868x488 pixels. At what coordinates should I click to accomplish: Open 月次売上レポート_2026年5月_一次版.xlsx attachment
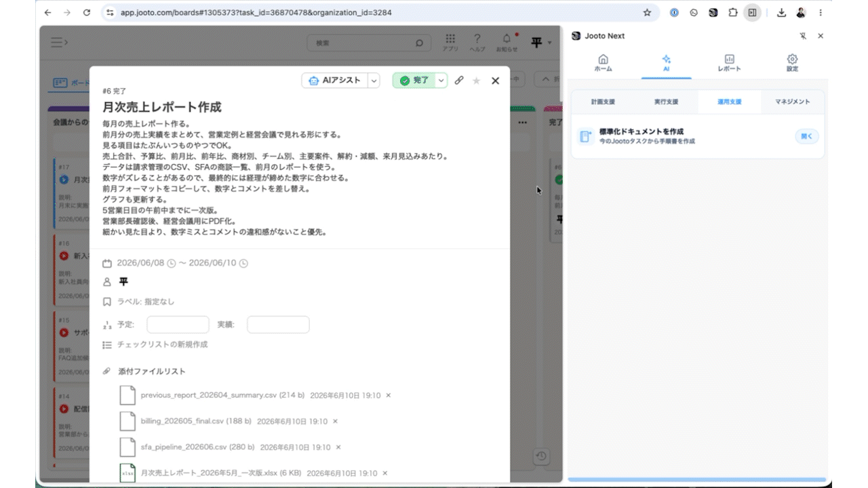pos(220,473)
